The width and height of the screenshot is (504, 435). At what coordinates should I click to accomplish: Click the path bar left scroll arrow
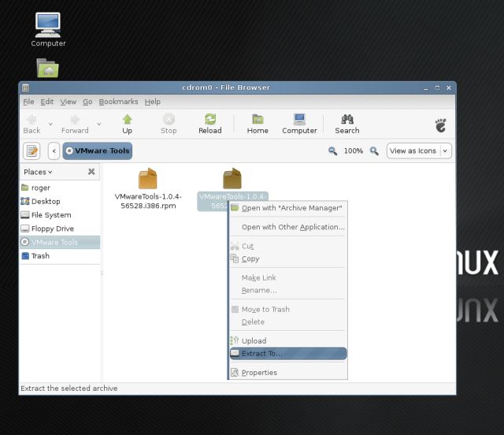(54, 151)
